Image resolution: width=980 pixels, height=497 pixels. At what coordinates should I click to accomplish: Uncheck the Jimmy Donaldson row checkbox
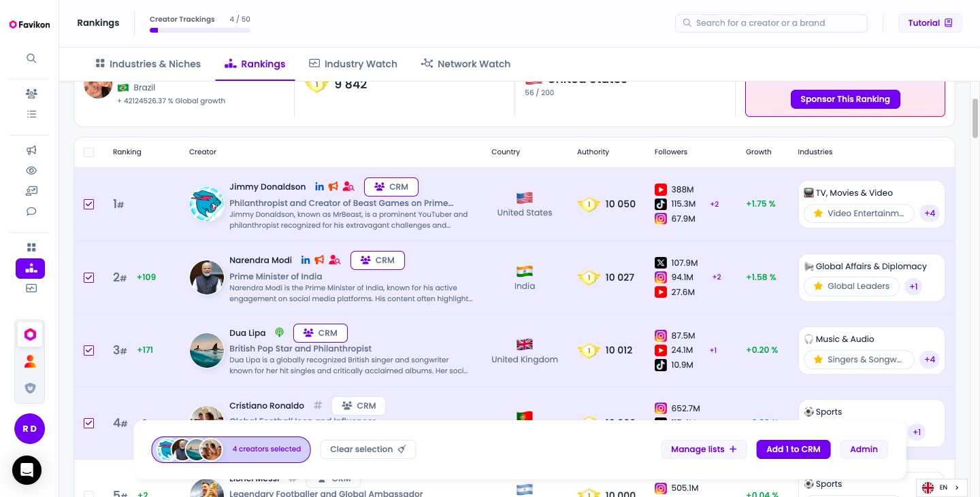[x=89, y=204]
